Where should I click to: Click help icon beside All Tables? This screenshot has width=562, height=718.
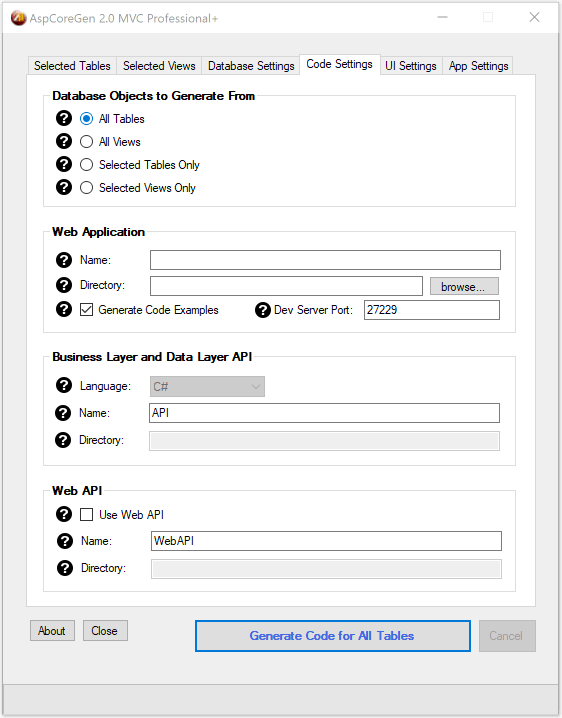pos(64,119)
